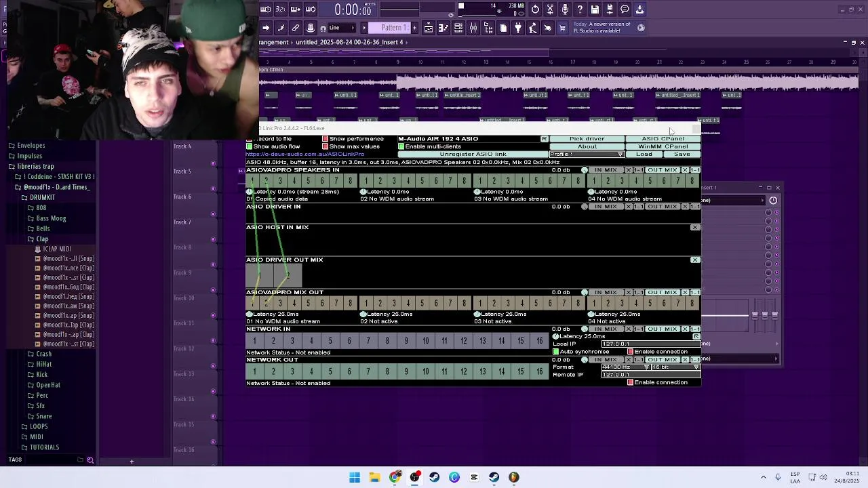Enable connection under Network Out
Image resolution: width=868 pixels, height=488 pixels.
[631, 382]
